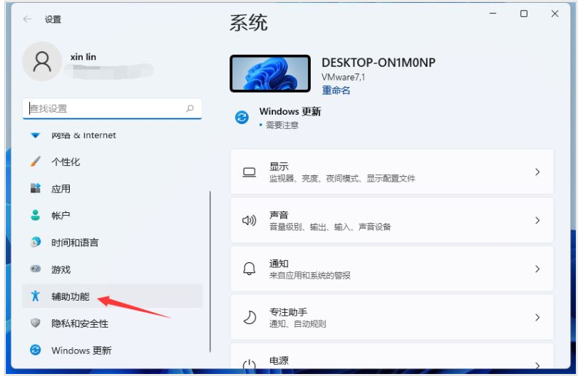588x379 pixels.
Task: Open the 专注助手 focus assist row
Action: [x=391, y=317]
